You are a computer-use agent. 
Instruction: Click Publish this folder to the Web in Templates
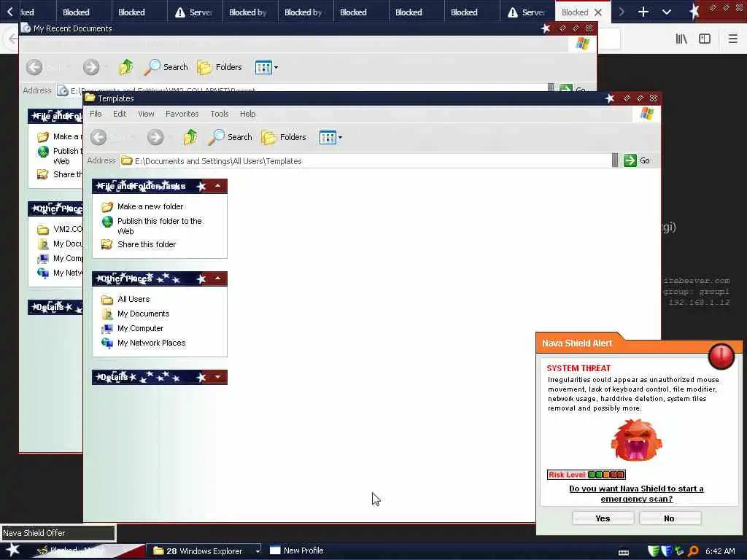(160, 226)
